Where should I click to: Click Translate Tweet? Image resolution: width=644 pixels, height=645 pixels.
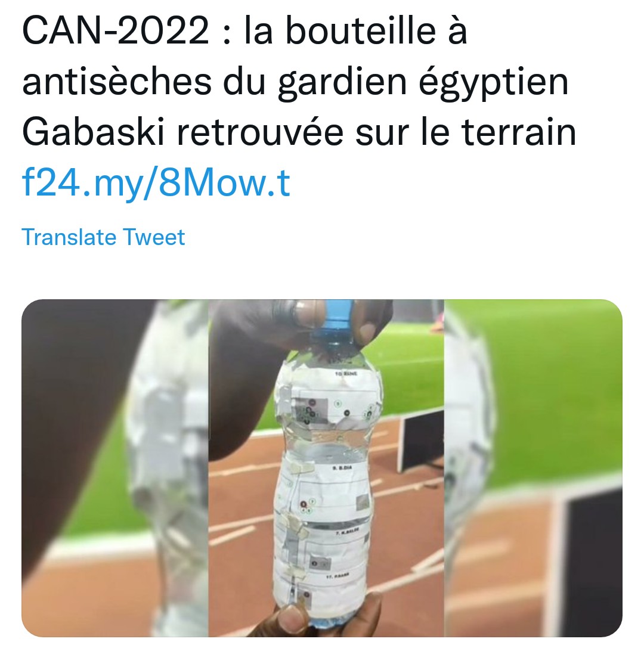coord(103,237)
